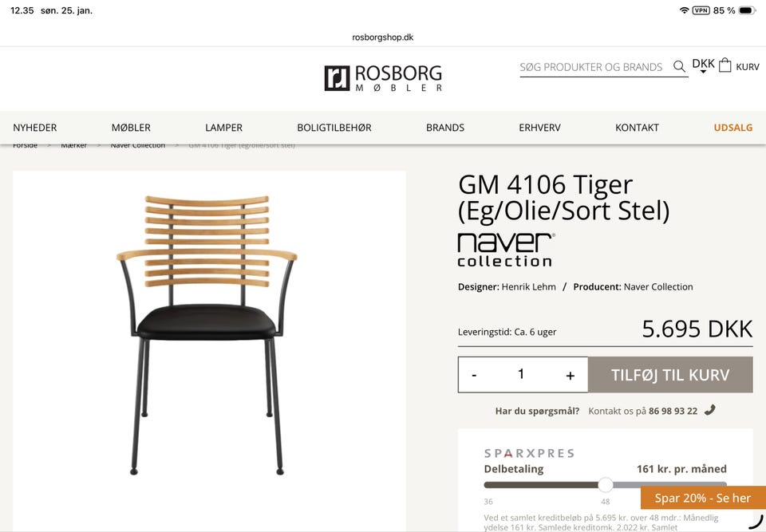Open the chair product image
This screenshot has height=532, width=766.
tap(209, 335)
